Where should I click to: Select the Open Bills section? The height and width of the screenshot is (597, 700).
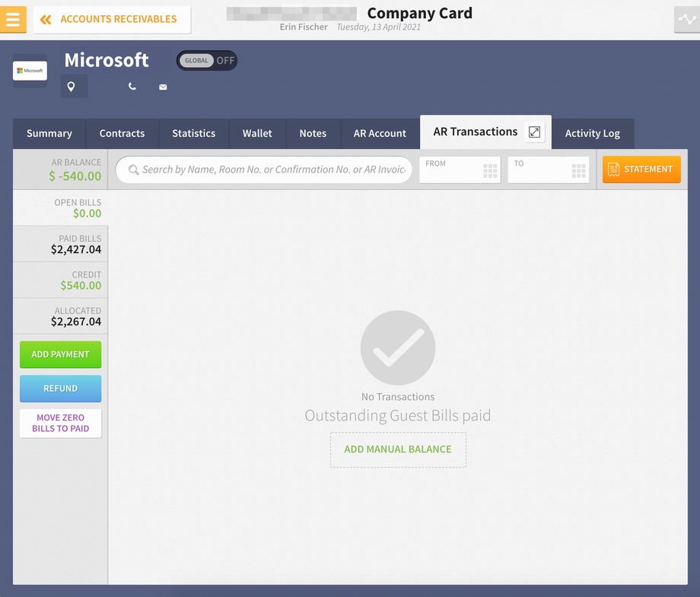pyautogui.click(x=60, y=208)
